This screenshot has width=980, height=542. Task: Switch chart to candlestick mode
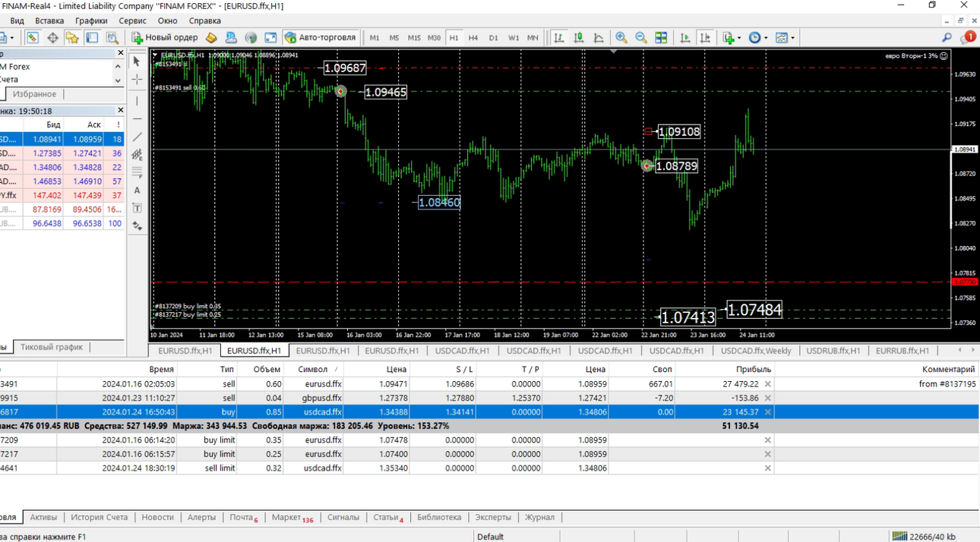[579, 37]
